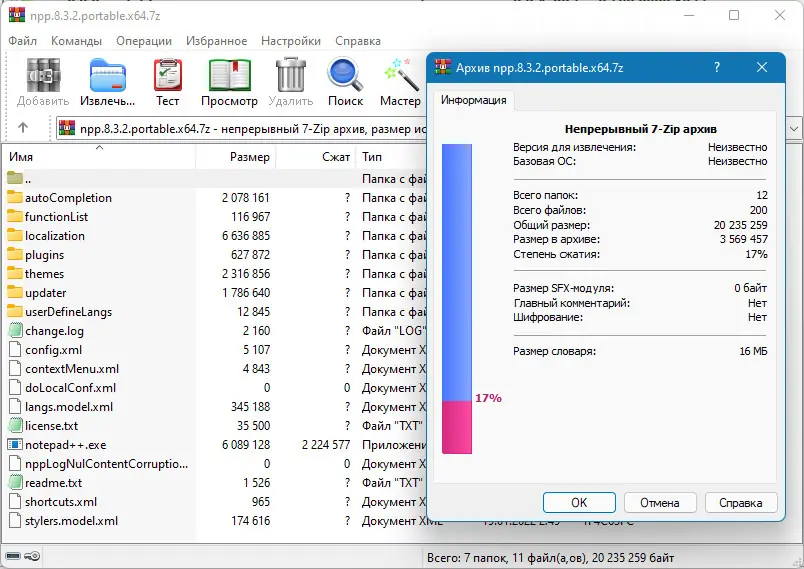The image size is (804, 569).
Task: Click the archive path address field
Action: tap(241, 128)
